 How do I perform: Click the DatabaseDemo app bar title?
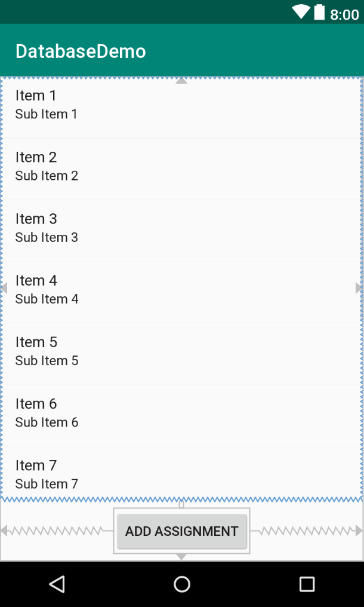pos(80,51)
